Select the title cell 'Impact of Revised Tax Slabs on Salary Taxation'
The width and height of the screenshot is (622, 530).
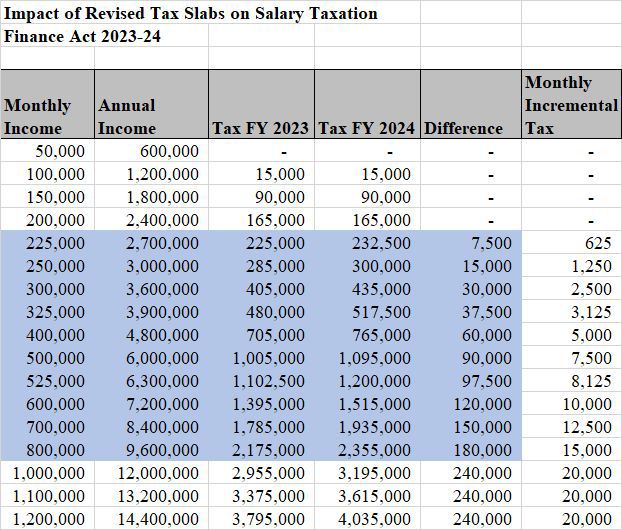point(210,12)
